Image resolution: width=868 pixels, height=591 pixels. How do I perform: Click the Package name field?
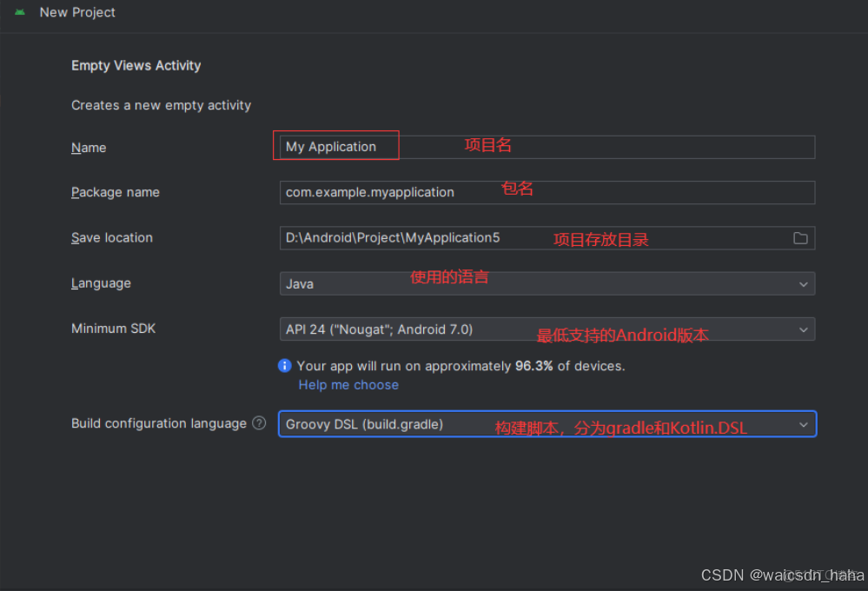(x=547, y=192)
